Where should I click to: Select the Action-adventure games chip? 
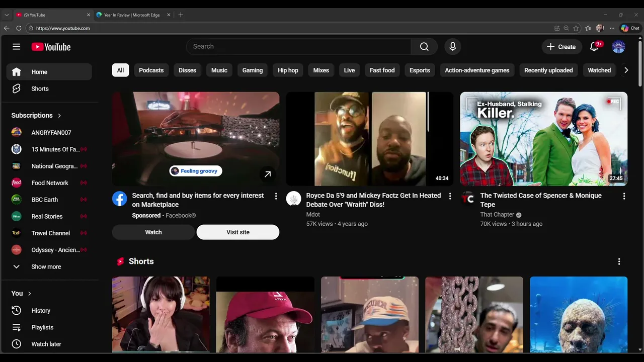tap(477, 70)
